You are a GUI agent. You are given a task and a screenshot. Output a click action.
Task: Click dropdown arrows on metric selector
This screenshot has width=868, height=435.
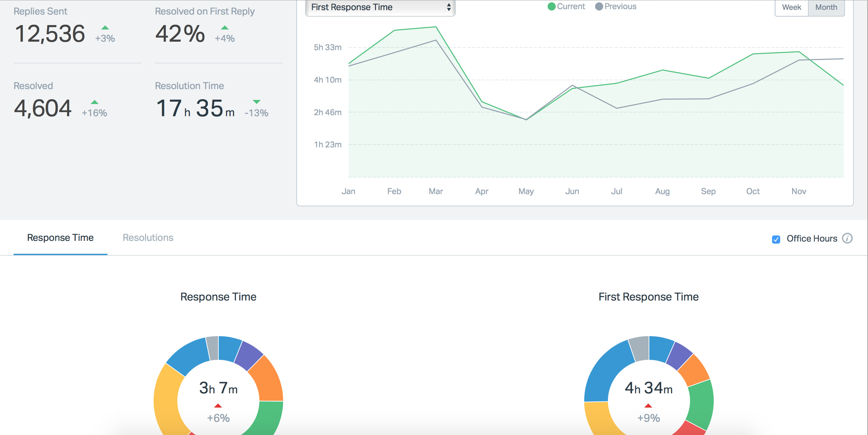click(x=449, y=7)
